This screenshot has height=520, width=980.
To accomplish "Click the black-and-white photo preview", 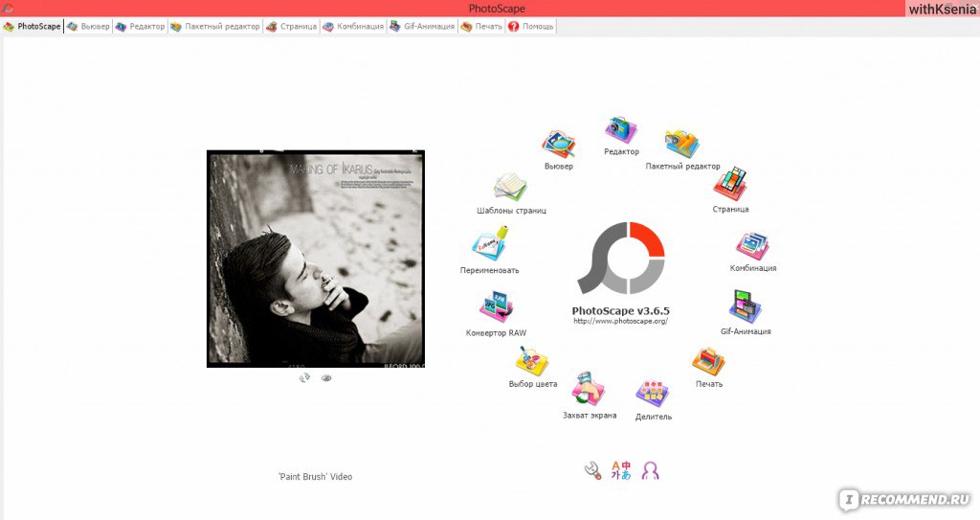I will coord(315,259).
